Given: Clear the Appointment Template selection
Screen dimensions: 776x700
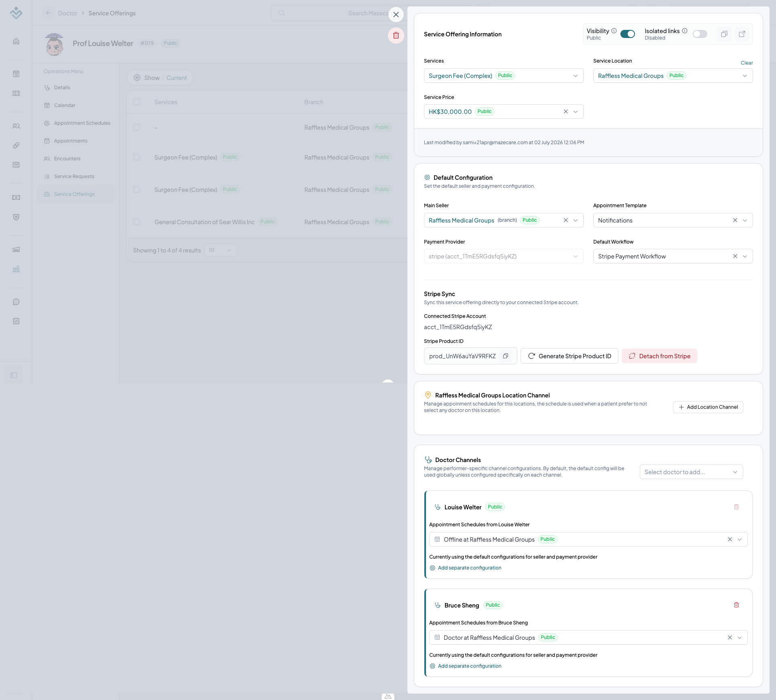Looking at the screenshot, I should coord(735,220).
